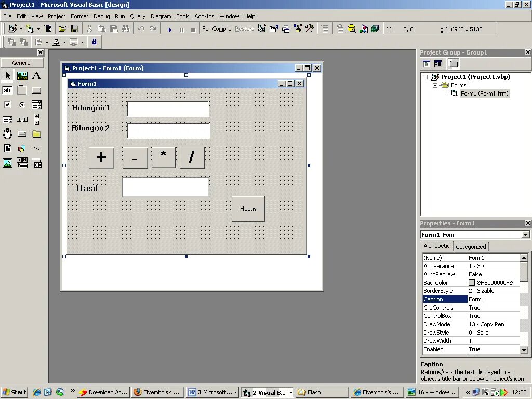Open the Menu Editor from the toolbar
The height and width of the screenshot is (399, 532).
point(48,29)
